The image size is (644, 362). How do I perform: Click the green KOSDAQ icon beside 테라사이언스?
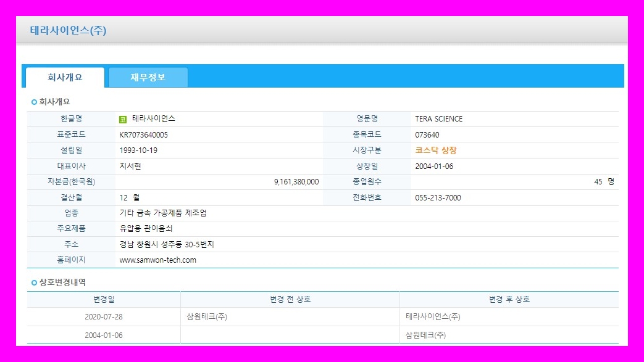tap(123, 120)
